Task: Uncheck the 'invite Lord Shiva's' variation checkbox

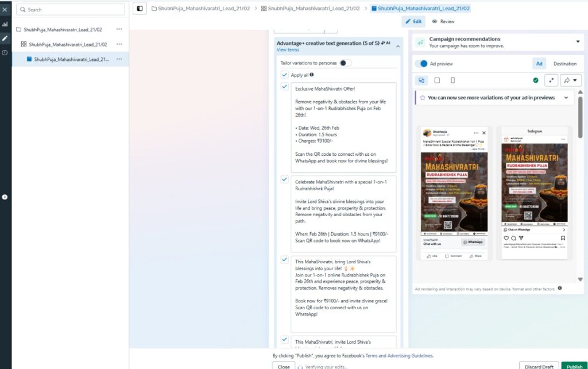Action: [x=285, y=340]
